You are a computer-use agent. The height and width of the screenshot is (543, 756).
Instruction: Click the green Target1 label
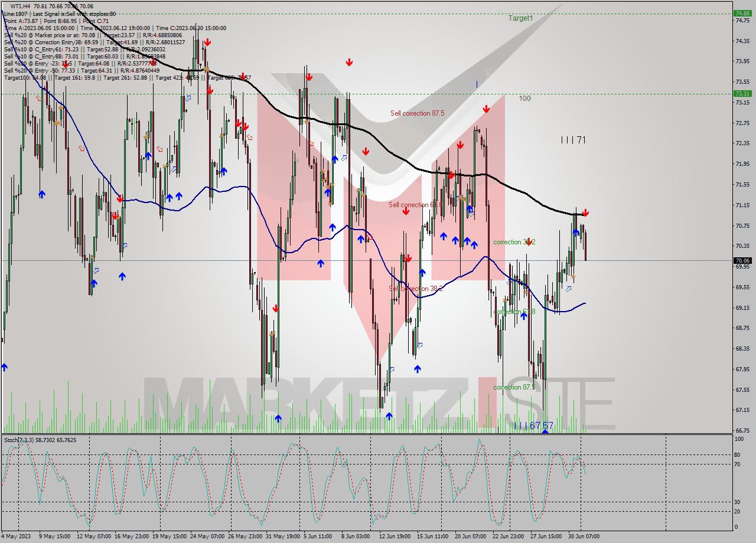coord(521,18)
